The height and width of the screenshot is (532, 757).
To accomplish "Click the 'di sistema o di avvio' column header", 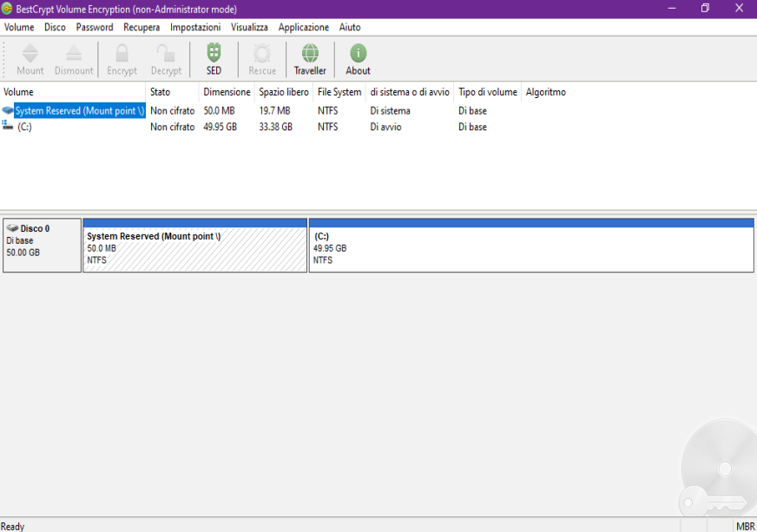I will pos(410,92).
